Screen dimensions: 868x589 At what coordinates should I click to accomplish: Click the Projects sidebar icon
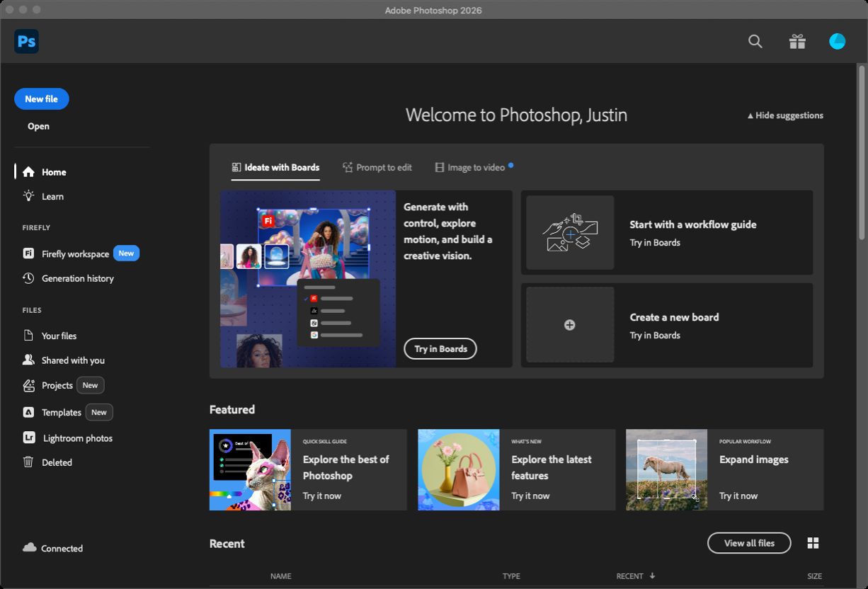coord(28,385)
